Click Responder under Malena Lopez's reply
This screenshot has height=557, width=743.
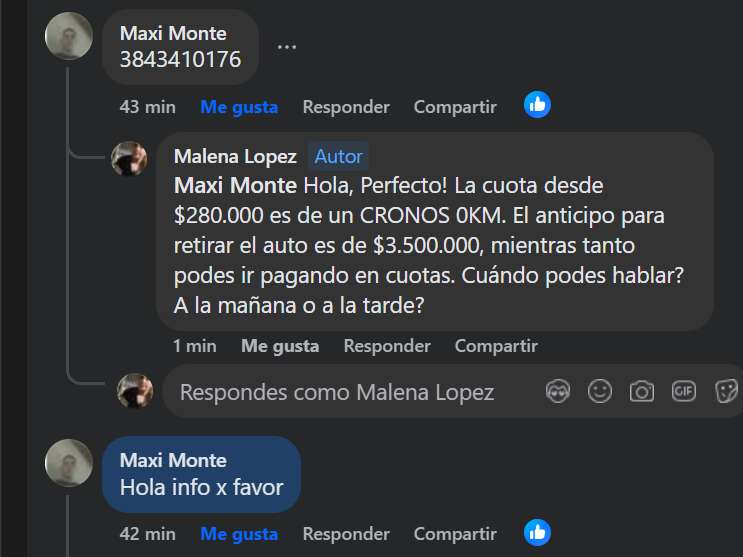pyautogui.click(x=387, y=346)
